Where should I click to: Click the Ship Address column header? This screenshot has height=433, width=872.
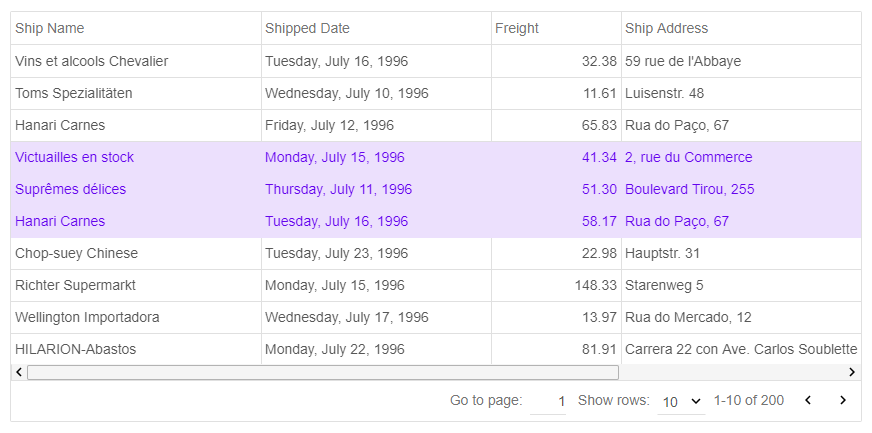(666, 28)
